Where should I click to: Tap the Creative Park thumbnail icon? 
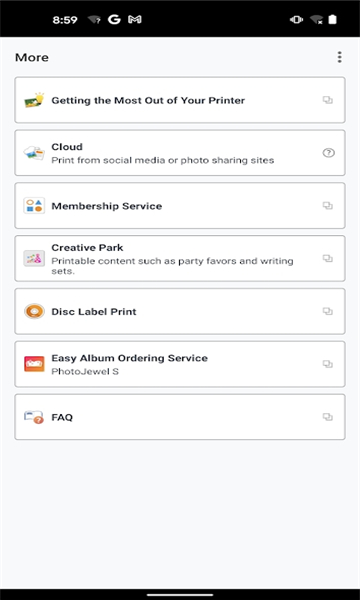[34, 258]
